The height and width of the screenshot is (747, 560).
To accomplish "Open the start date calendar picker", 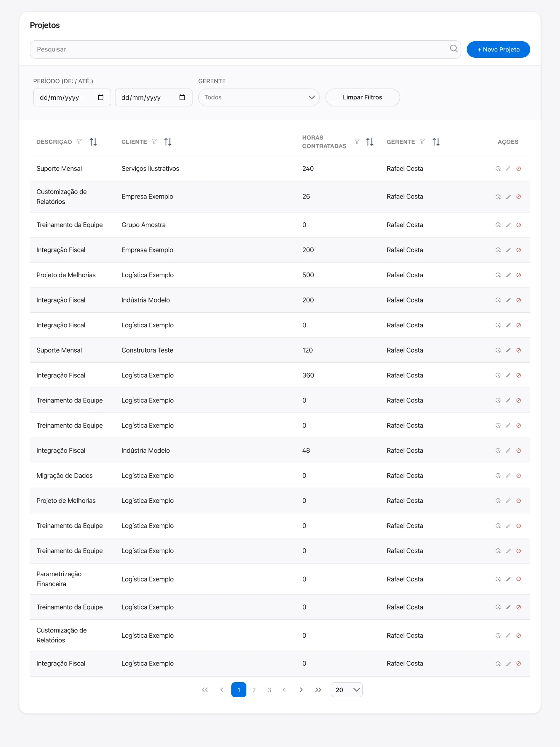I will point(101,97).
